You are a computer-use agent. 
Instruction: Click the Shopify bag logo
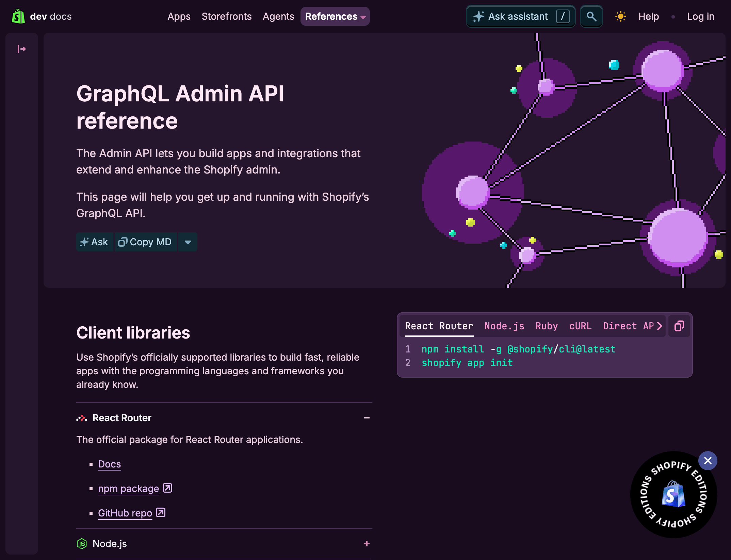click(x=18, y=16)
